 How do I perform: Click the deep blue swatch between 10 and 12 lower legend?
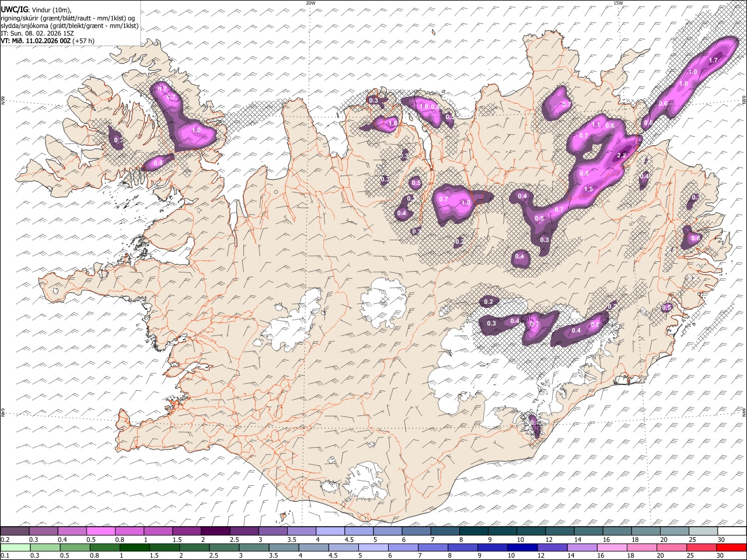(522, 548)
